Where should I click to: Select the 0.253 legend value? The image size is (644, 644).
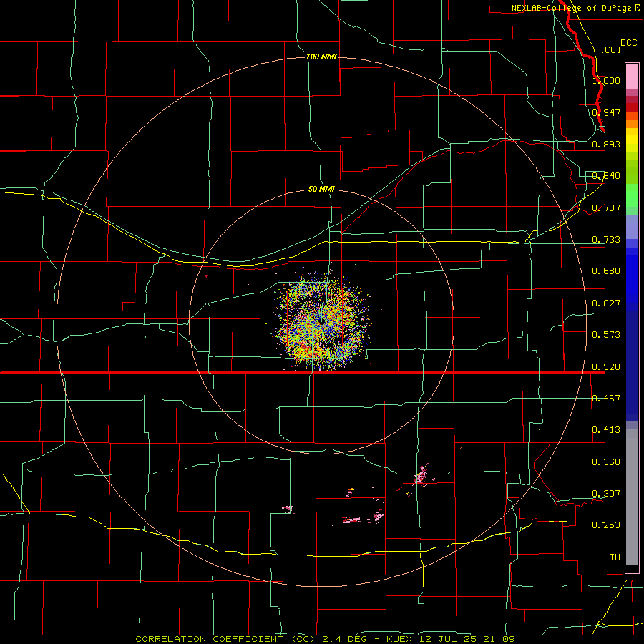(606, 525)
